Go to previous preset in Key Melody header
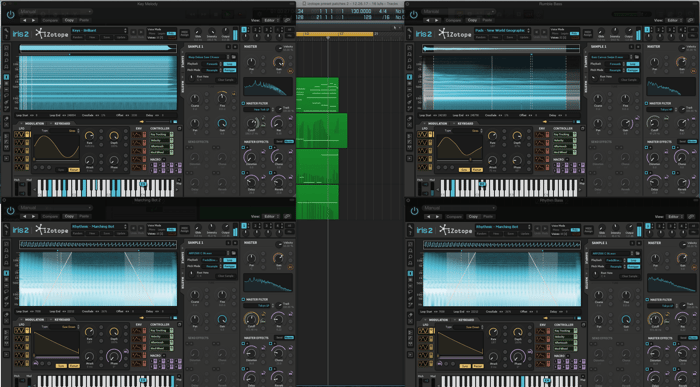 24,20
